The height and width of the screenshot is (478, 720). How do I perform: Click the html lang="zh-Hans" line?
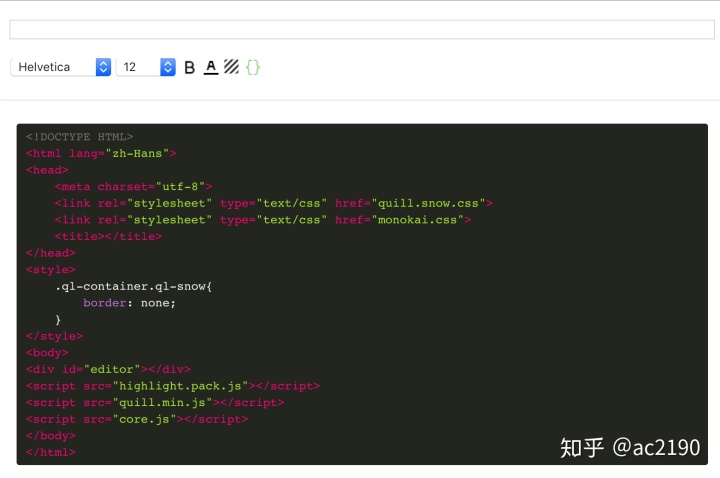click(101, 153)
